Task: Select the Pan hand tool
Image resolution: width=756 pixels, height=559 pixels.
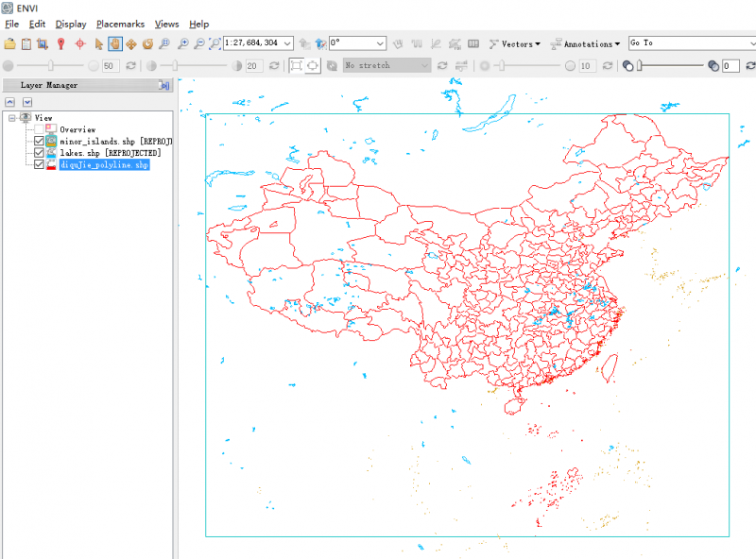Action: pyautogui.click(x=114, y=43)
